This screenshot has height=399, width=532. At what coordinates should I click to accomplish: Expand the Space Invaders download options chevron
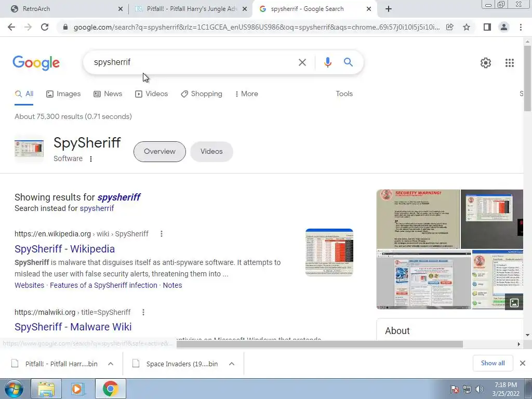point(232,364)
